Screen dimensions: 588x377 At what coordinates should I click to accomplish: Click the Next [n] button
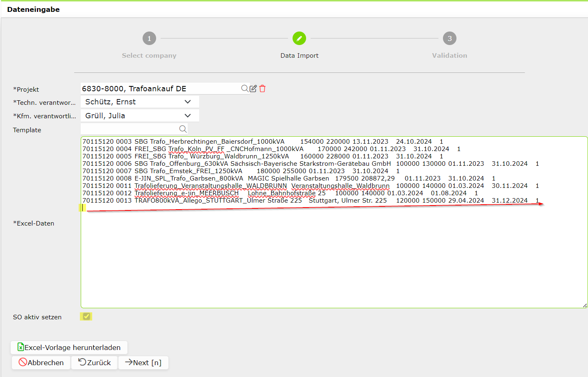tap(143, 363)
